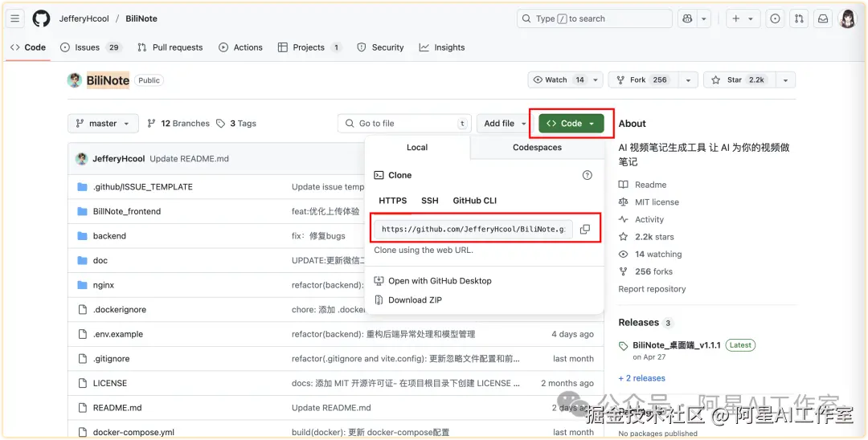Image resolution: width=868 pixels, height=440 pixels.
Task: Click the BiliNote repository breadcrumb link
Action: point(141,18)
